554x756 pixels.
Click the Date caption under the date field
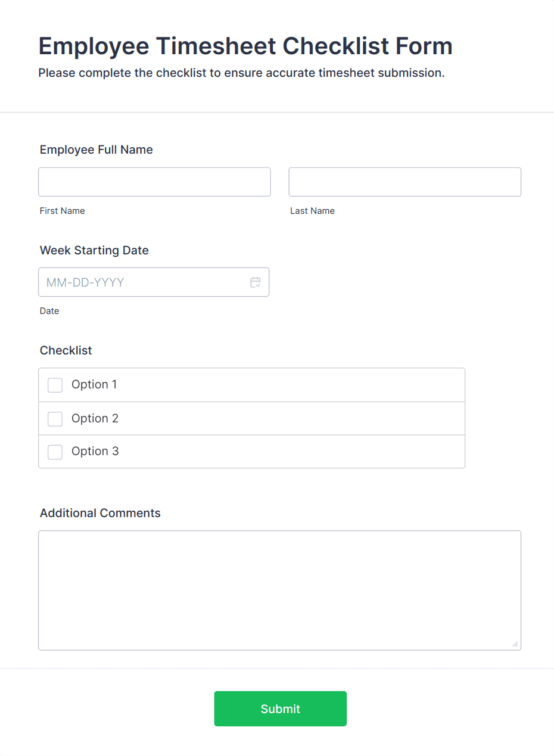pyautogui.click(x=49, y=310)
